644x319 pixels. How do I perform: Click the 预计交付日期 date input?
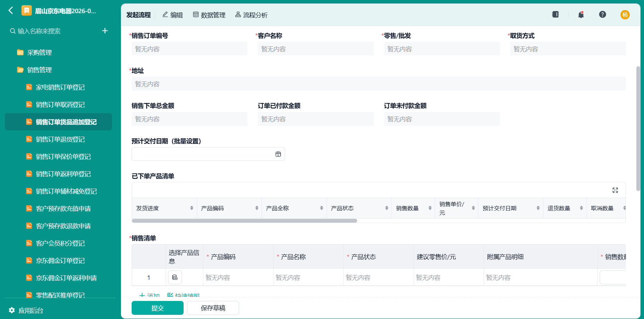click(208, 154)
